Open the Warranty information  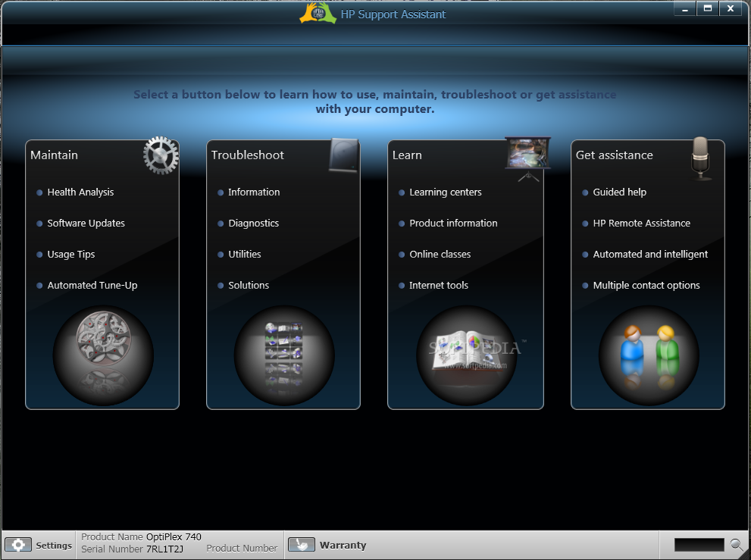[327, 545]
